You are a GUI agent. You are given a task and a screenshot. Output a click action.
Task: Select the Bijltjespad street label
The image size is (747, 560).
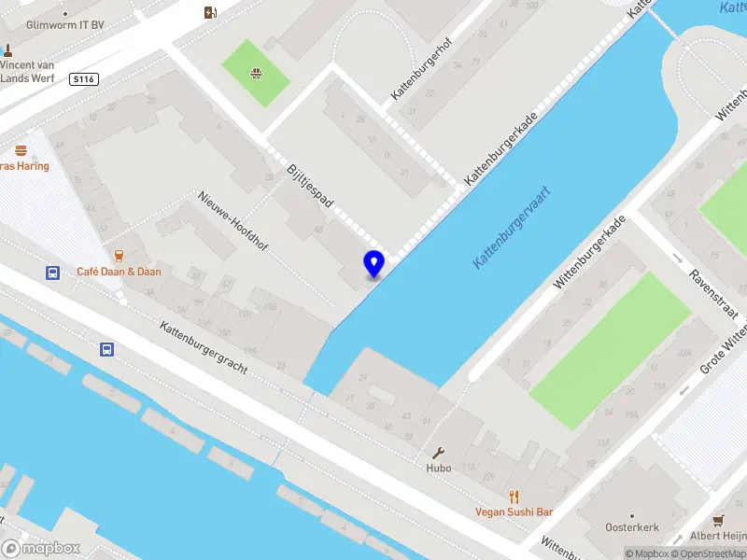tap(310, 186)
